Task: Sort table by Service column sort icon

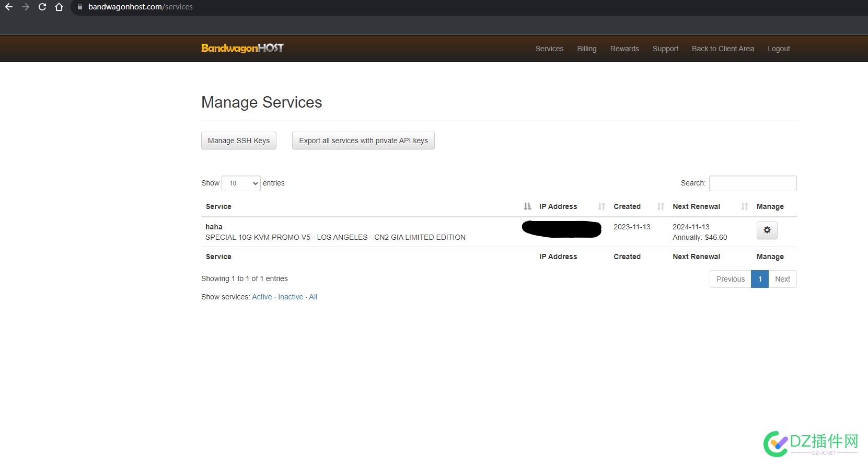Action: tap(528, 206)
